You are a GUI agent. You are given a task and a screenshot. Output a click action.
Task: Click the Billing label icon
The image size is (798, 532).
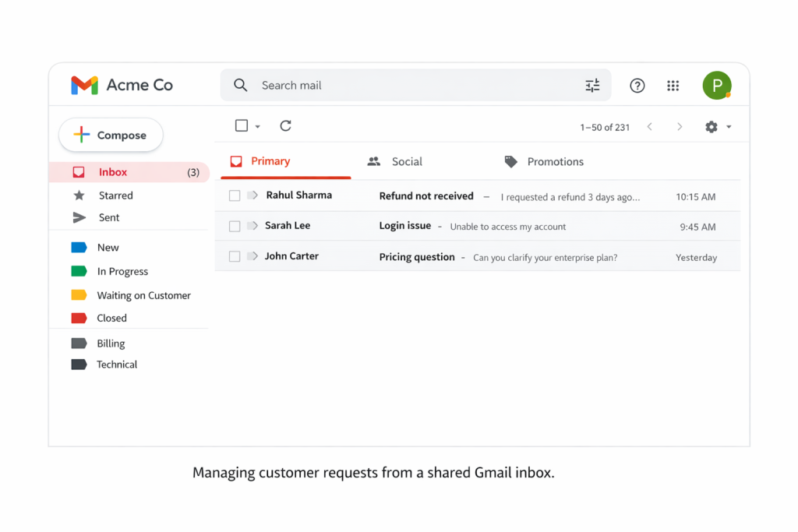[x=78, y=343]
